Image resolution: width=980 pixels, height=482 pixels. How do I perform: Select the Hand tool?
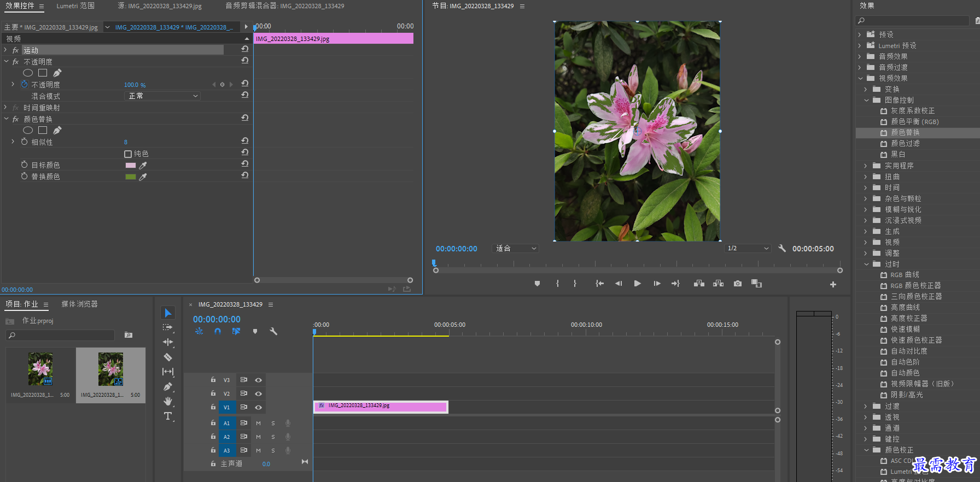point(168,401)
